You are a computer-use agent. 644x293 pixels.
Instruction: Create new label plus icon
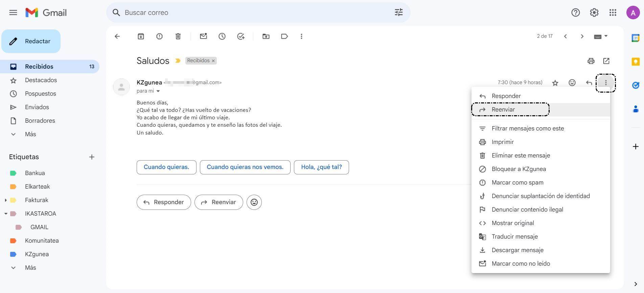click(92, 157)
